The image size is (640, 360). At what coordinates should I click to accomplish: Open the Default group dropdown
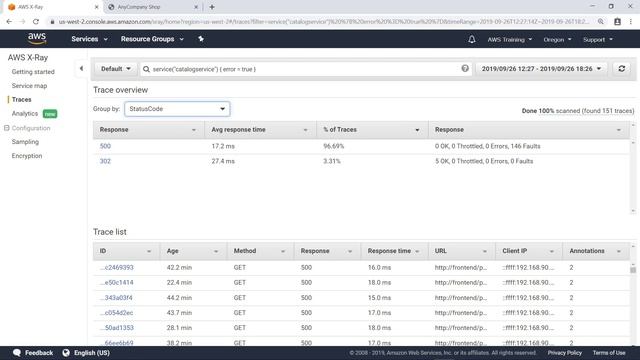116,69
